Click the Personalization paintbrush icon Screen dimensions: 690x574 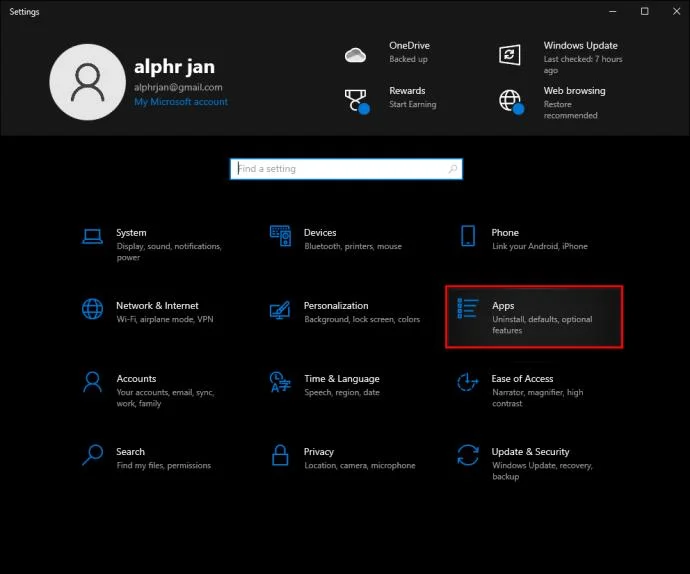[x=280, y=310]
